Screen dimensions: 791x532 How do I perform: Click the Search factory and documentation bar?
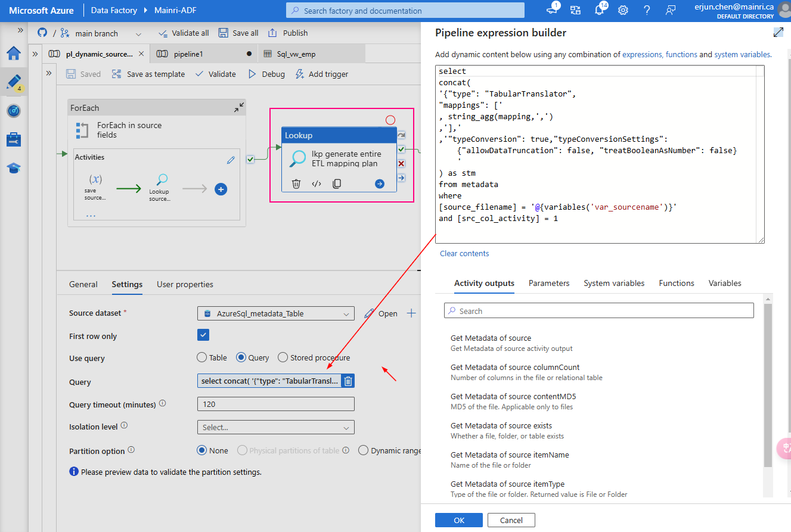tap(405, 10)
